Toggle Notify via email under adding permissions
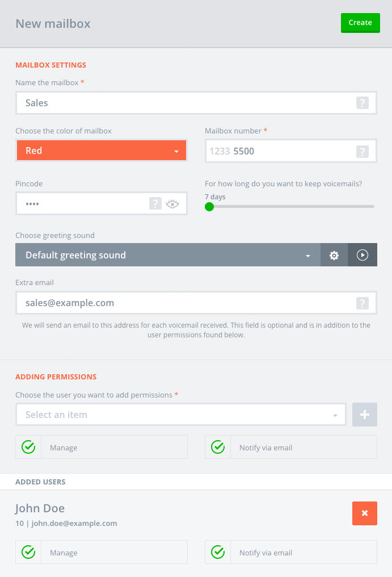Viewport: 392px width, 577px height. click(x=218, y=448)
